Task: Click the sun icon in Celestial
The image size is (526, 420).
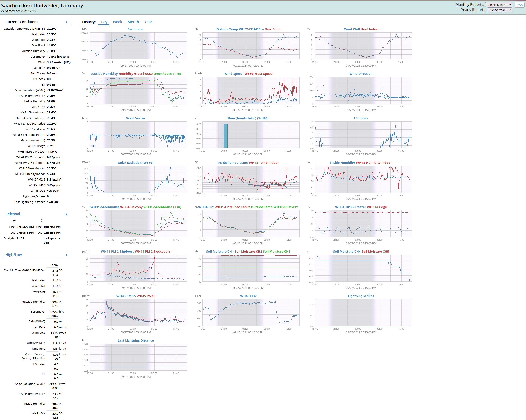Action: [14, 220]
